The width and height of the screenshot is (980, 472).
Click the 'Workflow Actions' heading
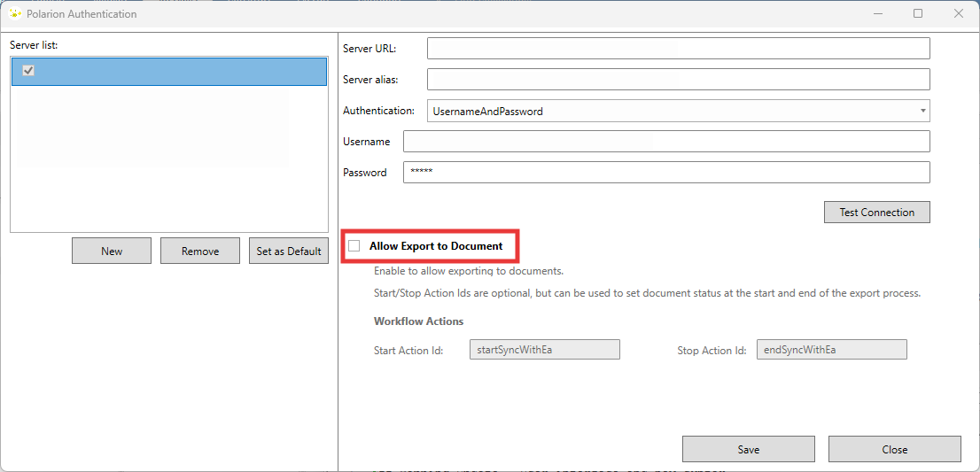pyautogui.click(x=419, y=321)
